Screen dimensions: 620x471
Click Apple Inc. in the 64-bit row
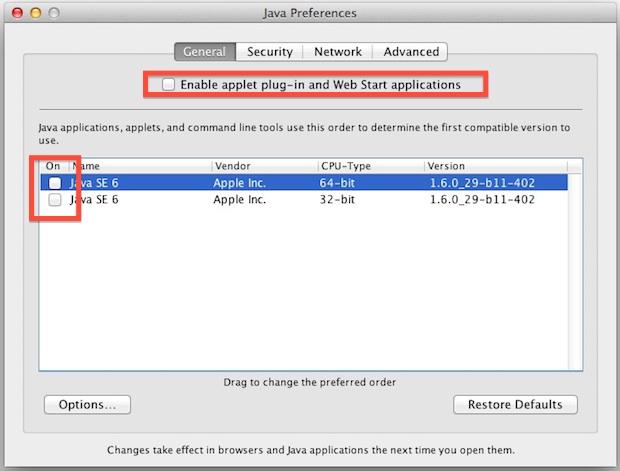(x=240, y=183)
